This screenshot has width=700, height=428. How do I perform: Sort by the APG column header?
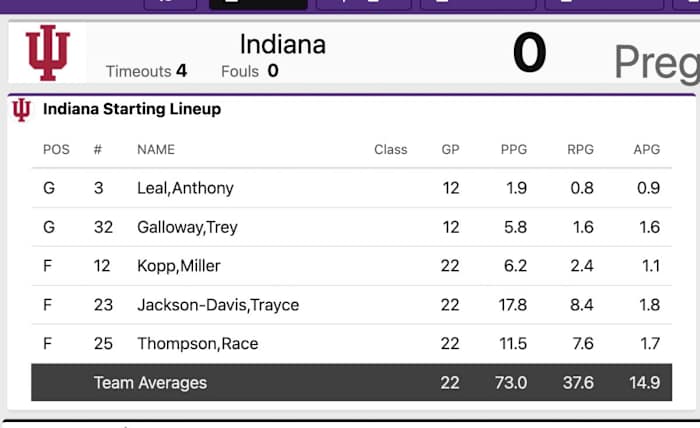(x=646, y=150)
